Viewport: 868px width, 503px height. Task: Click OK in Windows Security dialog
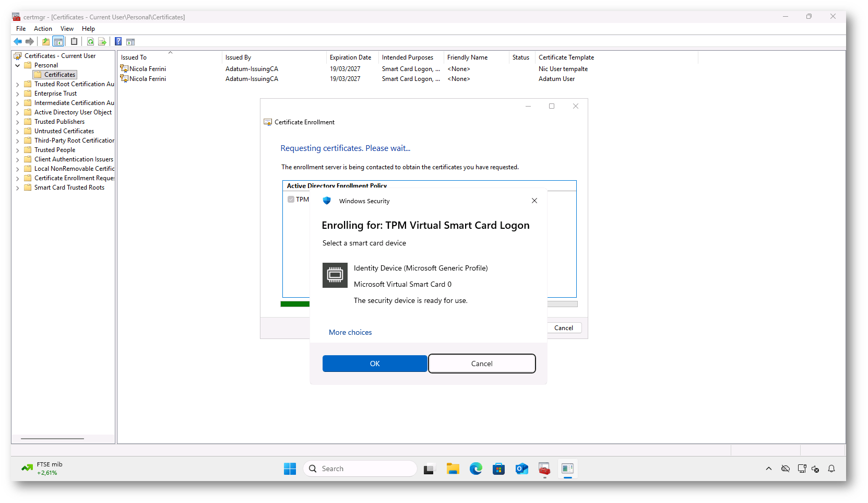tap(374, 364)
